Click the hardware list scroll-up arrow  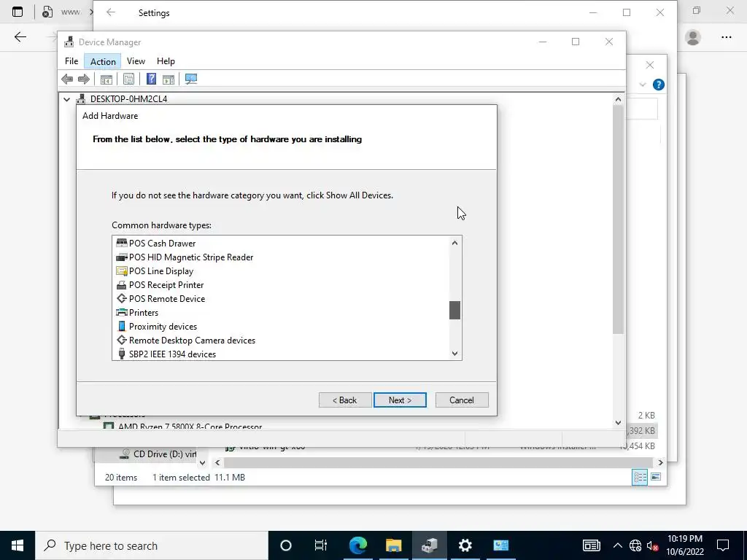click(454, 243)
